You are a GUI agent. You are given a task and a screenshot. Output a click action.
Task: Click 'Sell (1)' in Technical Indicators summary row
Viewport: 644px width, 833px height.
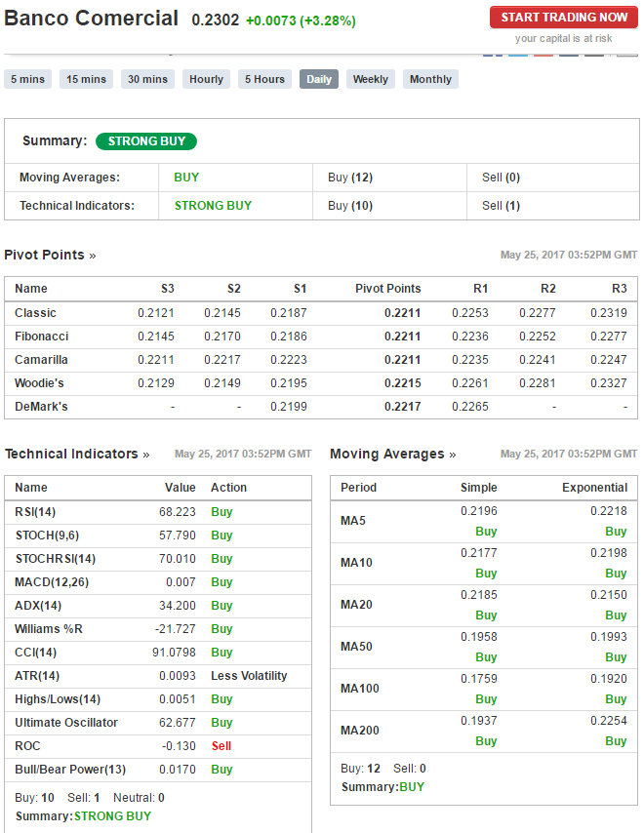[x=502, y=206]
